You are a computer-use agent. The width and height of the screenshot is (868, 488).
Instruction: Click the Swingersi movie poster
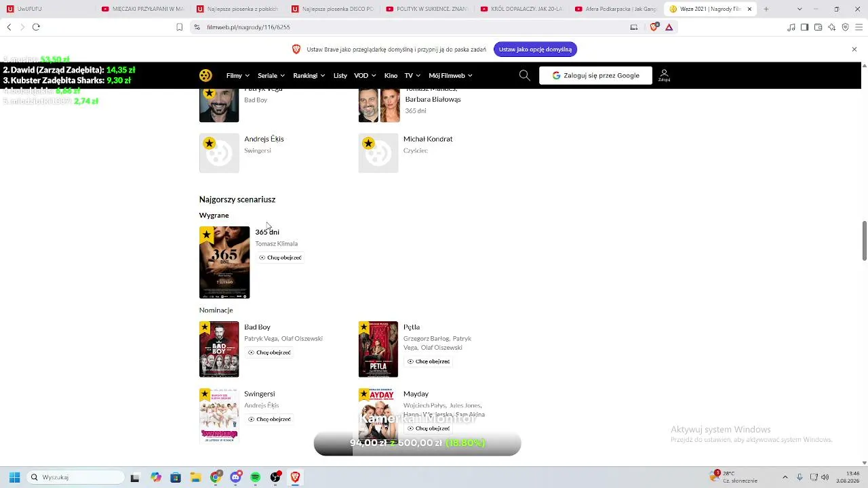coord(219,415)
